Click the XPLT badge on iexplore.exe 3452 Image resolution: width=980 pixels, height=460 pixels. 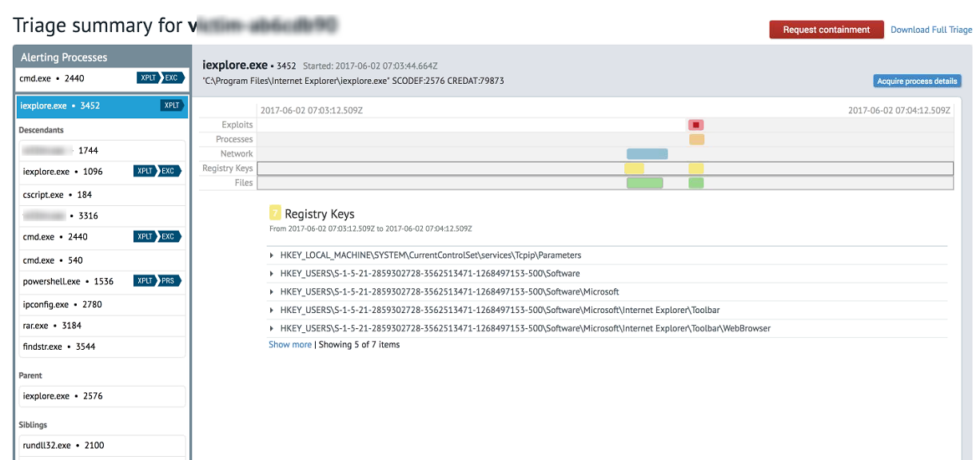tap(171, 105)
